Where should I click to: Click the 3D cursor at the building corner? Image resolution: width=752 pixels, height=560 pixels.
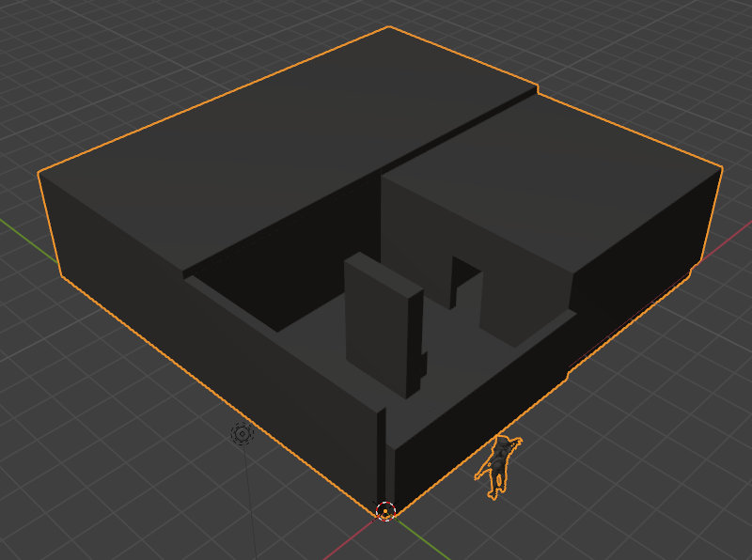point(385,511)
